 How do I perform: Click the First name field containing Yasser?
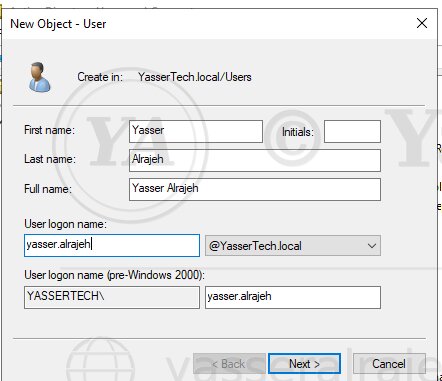pos(196,131)
